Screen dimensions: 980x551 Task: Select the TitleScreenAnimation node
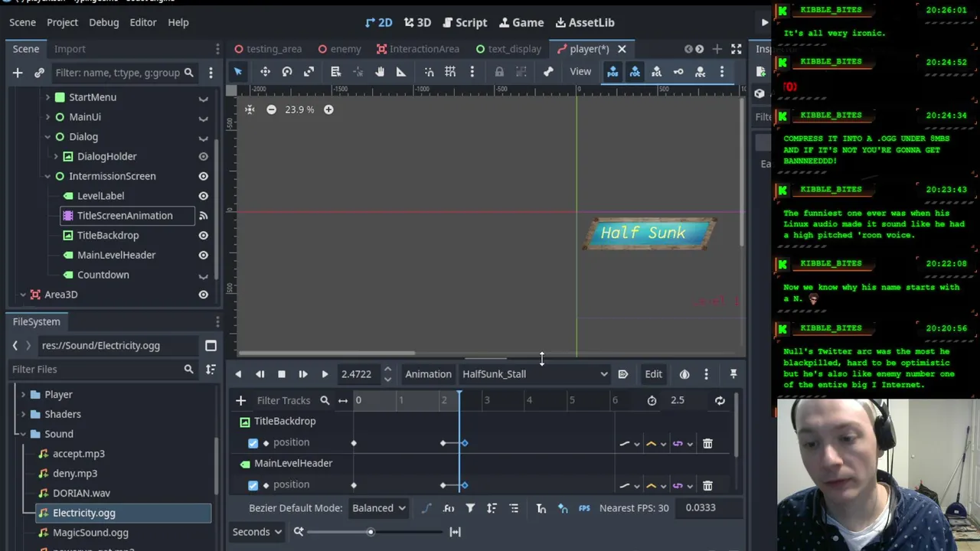[126, 216]
